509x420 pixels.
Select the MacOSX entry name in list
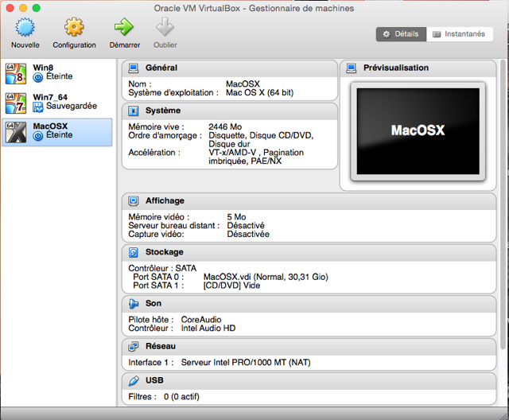point(50,126)
